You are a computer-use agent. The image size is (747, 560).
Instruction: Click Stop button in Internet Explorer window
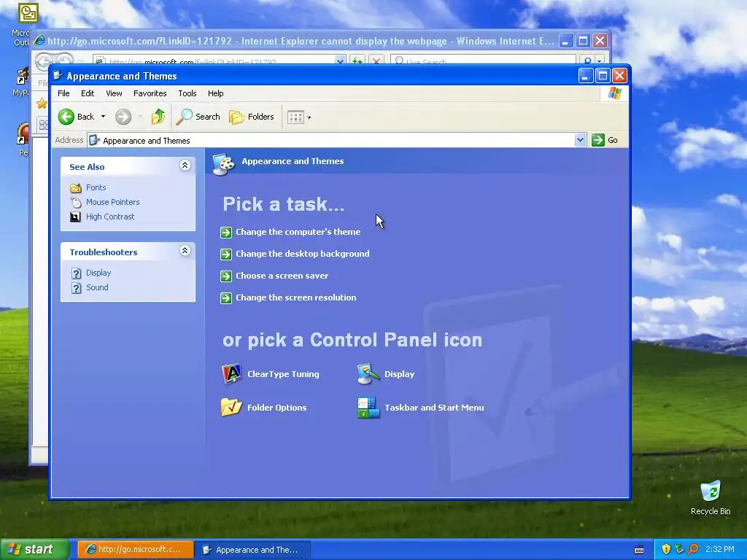tap(376, 61)
